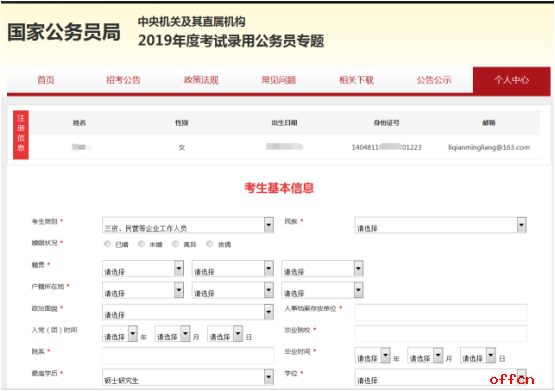555x391 pixels.
Task: Open 公告公示 navigation link
Action: tap(434, 80)
